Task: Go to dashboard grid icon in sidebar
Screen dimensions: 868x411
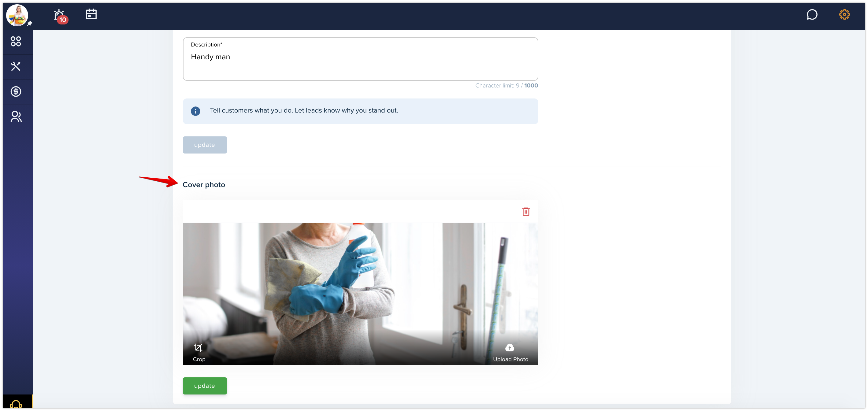Action: tap(16, 42)
